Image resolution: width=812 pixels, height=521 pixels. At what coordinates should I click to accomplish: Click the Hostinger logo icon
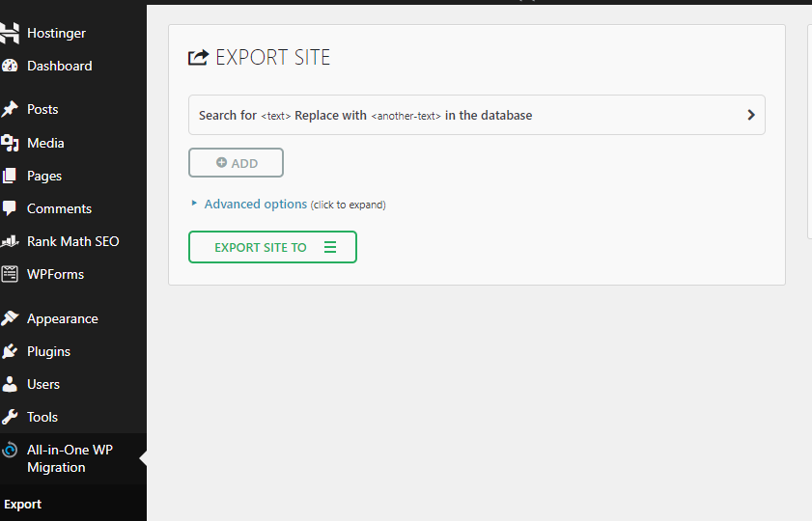10,33
